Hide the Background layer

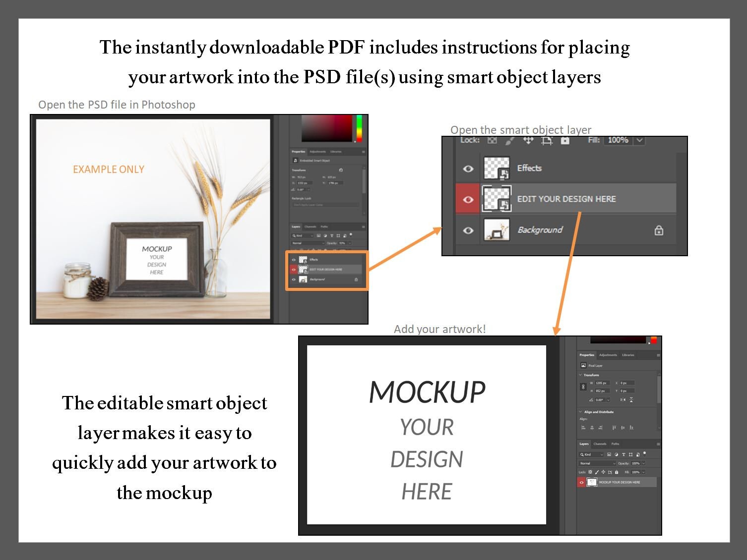click(x=468, y=229)
